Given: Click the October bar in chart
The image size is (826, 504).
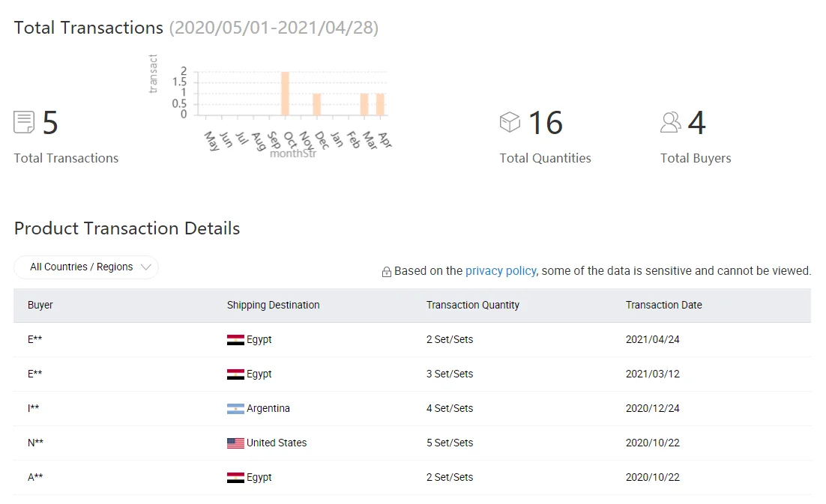Looking at the screenshot, I should 285,94.
